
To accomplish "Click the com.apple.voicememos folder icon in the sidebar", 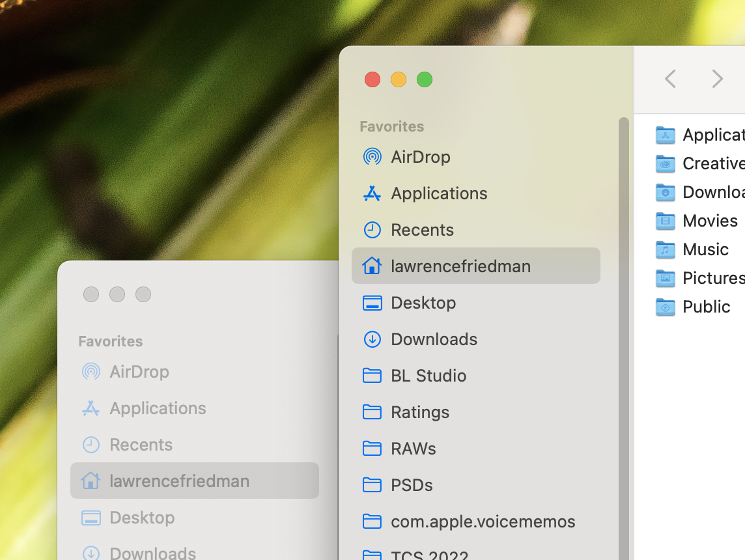I will tap(372, 522).
